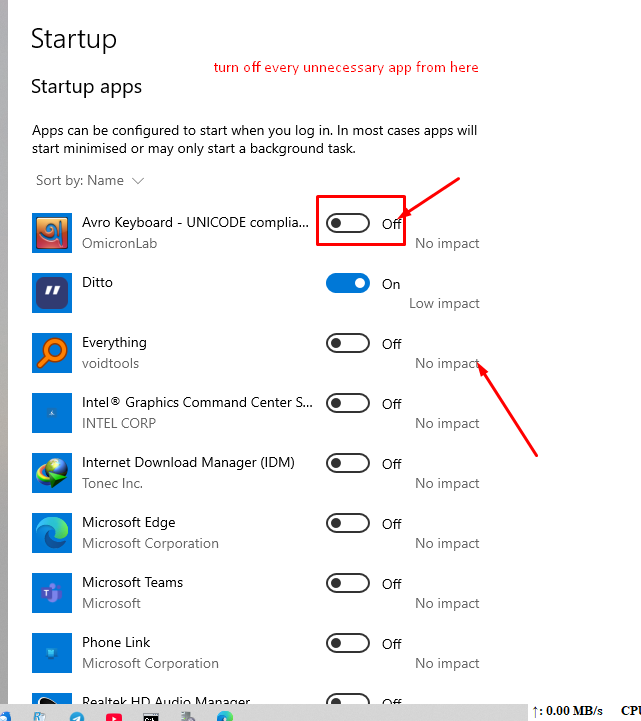Screen dimensions: 641x721
Task: Turn on Microsoft Teams startup toggle
Action: click(347, 583)
